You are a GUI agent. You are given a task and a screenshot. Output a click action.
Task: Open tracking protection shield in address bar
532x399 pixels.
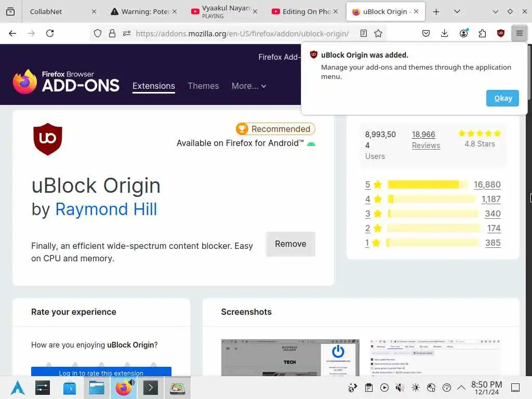tap(98, 33)
